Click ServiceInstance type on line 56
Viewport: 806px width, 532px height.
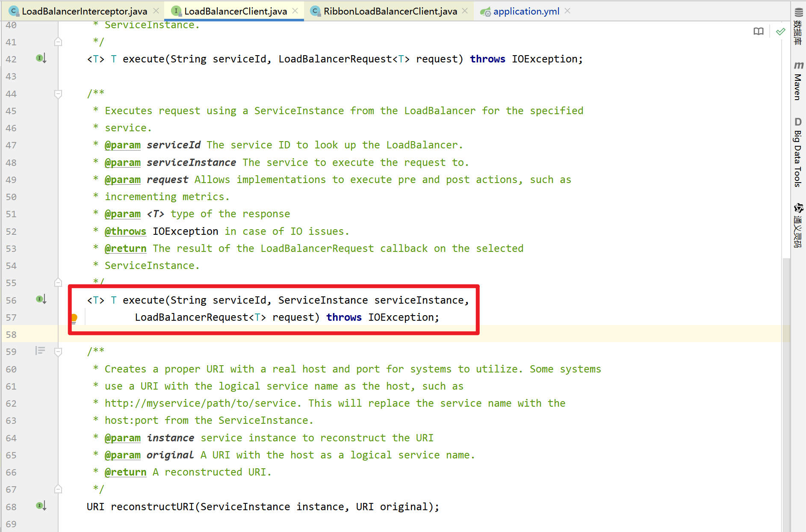click(x=323, y=300)
